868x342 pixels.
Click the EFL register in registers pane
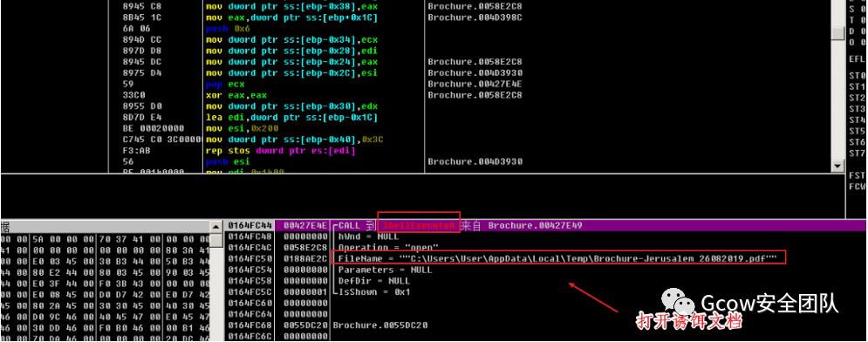pos(857,58)
